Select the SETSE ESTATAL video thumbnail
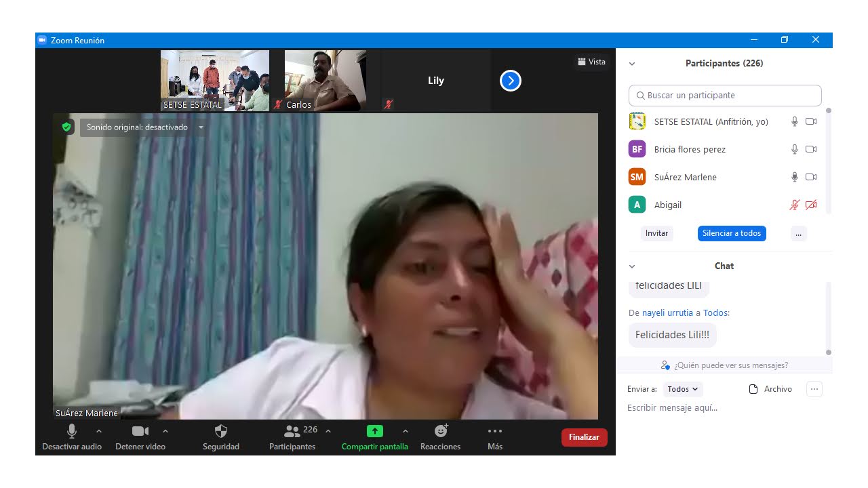This screenshot has height=488, width=868. tap(215, 81)
